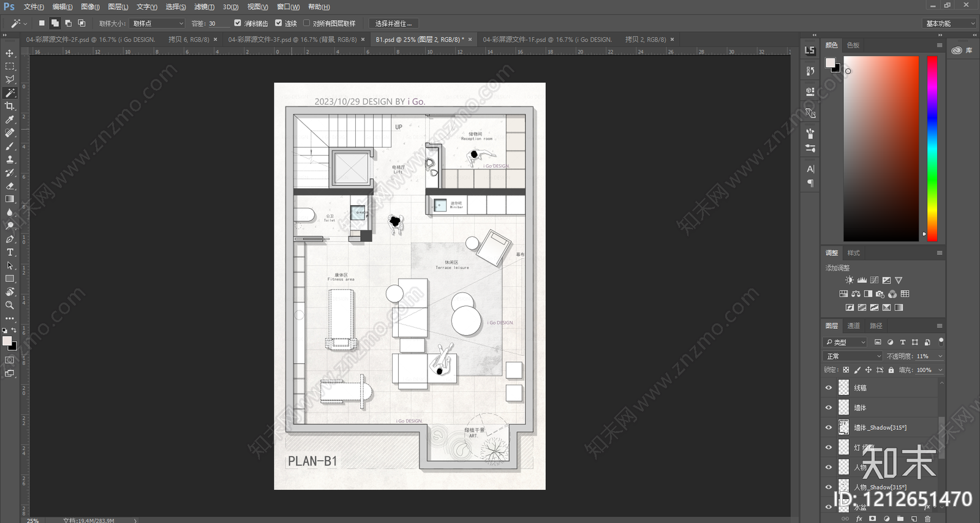Add a Brightness/Contrast adjustment

click(850, 280)
